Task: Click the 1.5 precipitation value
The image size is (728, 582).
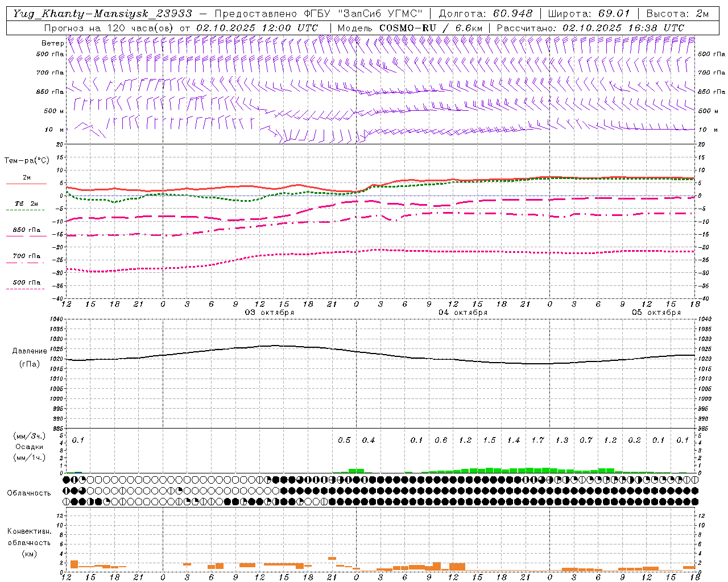Action: click(x=489, y=440)
